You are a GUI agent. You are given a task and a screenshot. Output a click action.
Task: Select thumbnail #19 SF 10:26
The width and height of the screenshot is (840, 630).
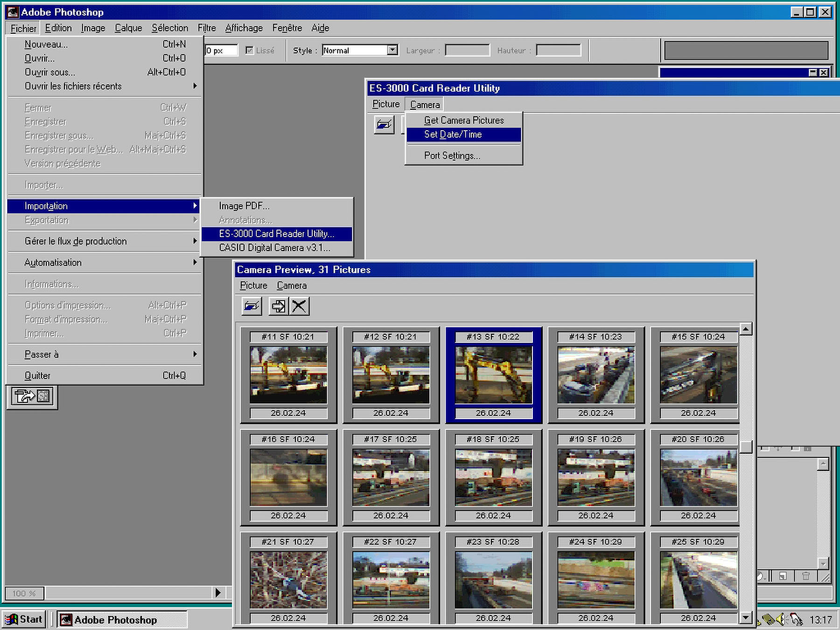[x=596, y=477]
